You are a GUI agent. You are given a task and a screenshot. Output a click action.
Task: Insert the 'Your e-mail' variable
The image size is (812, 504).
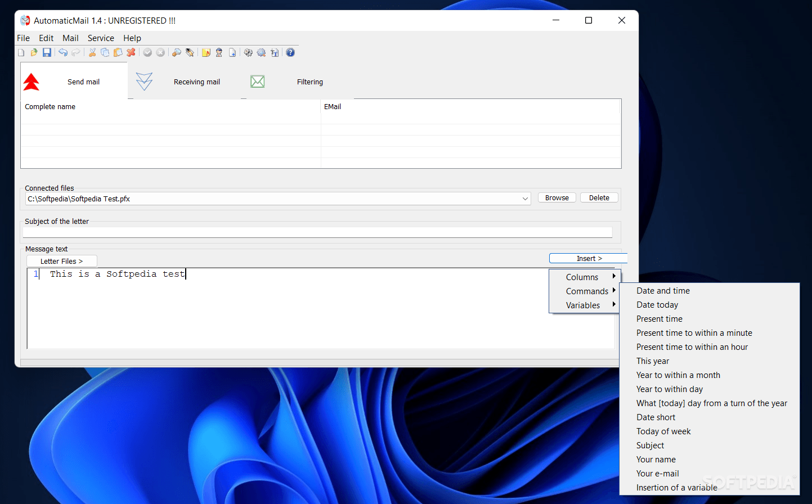coord(710,474)
